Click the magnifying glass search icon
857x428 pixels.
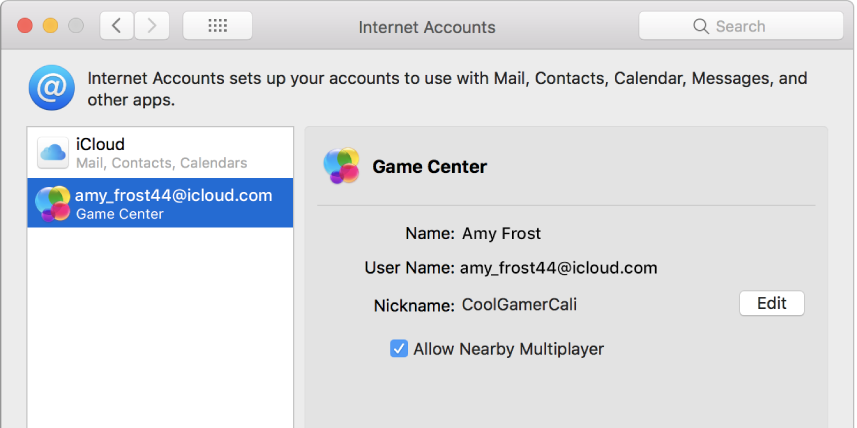(702, 27)
